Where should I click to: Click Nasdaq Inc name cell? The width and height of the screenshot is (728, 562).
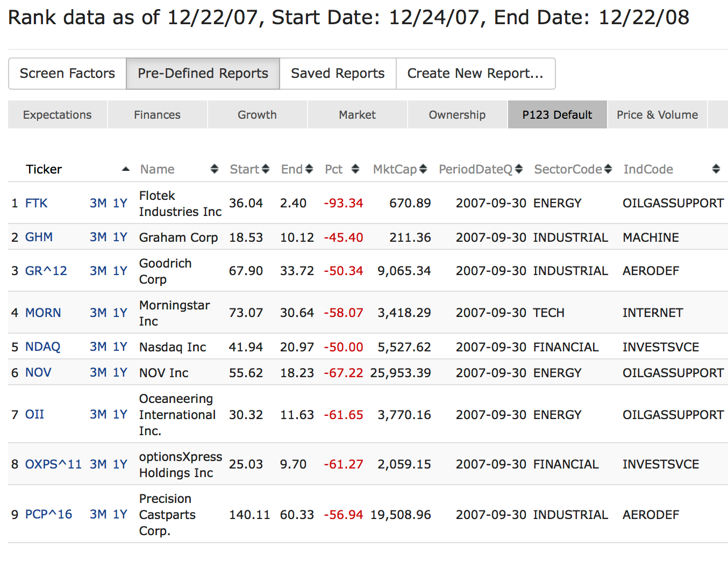tap(173, 347)
